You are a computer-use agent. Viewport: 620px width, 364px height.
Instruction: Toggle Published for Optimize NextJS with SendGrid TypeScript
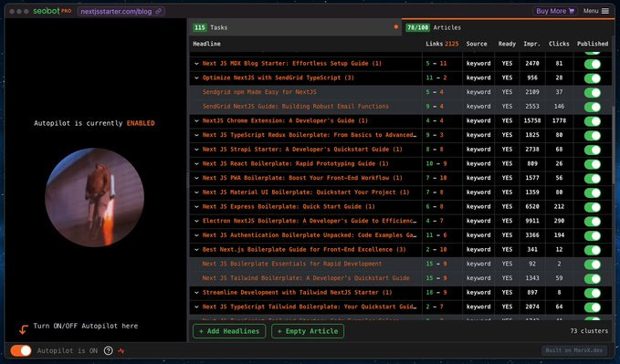(593, 78)
